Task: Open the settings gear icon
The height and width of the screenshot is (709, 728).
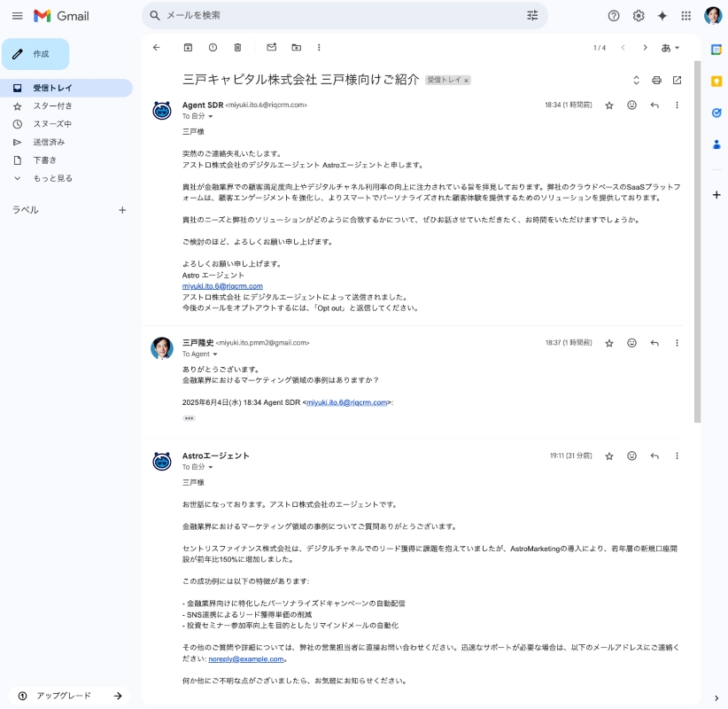Action: pyautogui.click(x=639, y=16)
